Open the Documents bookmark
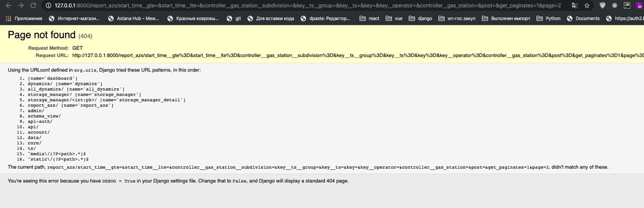644x208 pixels. coord(583,19)
